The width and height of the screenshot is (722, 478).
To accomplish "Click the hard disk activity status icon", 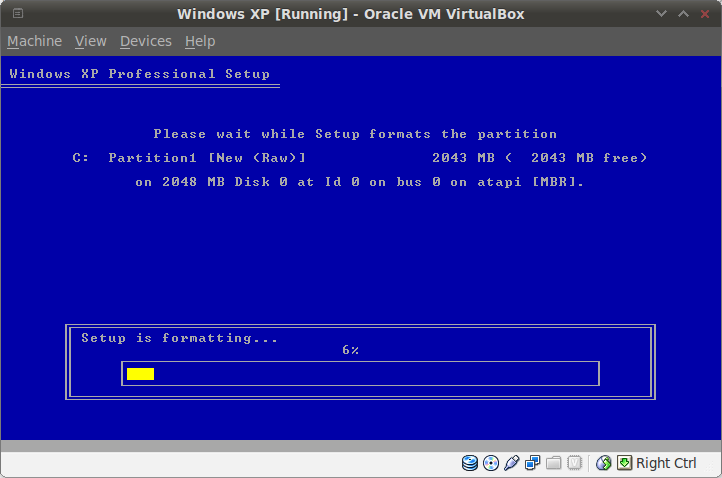I will [470, 463].
